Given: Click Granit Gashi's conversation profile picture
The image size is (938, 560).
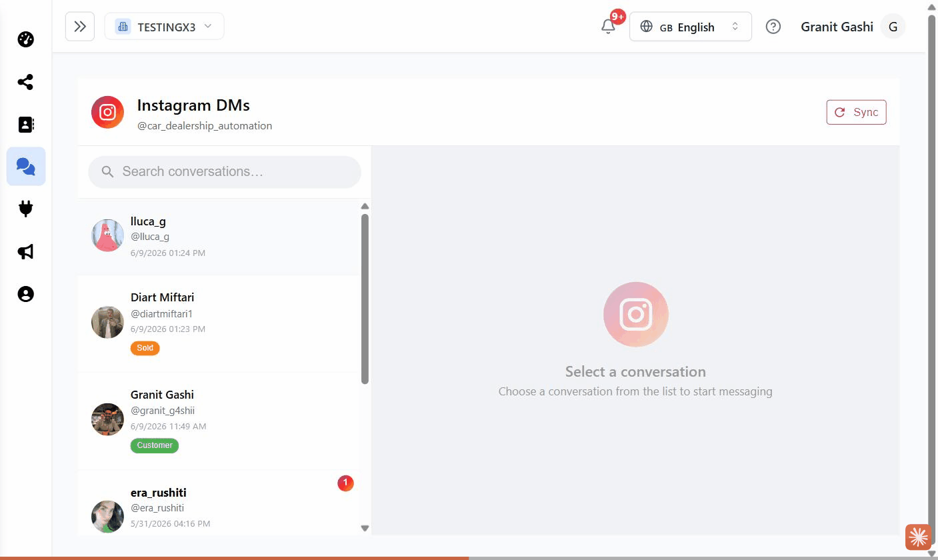Looking at the screenshot, I should [x=107, y=419].
